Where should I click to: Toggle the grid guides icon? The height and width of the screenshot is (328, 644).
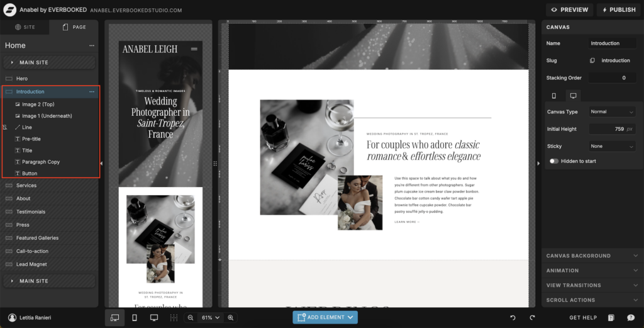pos(174,318)
